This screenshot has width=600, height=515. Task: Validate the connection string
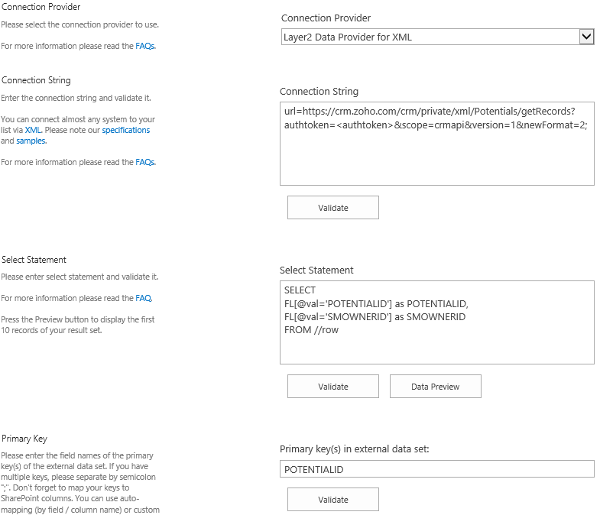click(332, 207)
